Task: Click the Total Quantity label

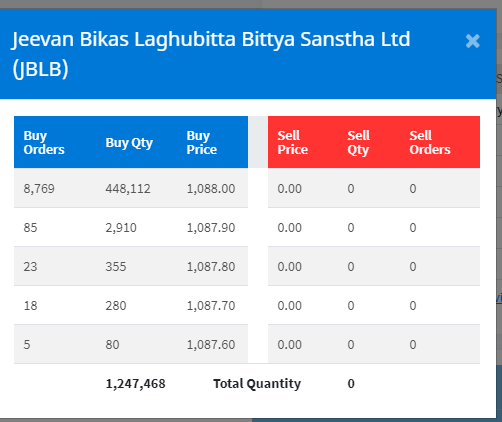Action: 257,384
